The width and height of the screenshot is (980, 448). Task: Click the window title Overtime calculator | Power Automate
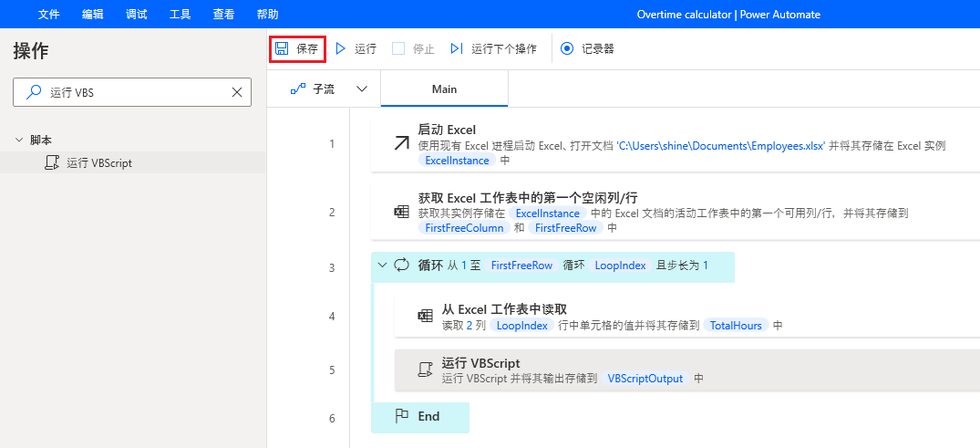click(x=728, y=14)
